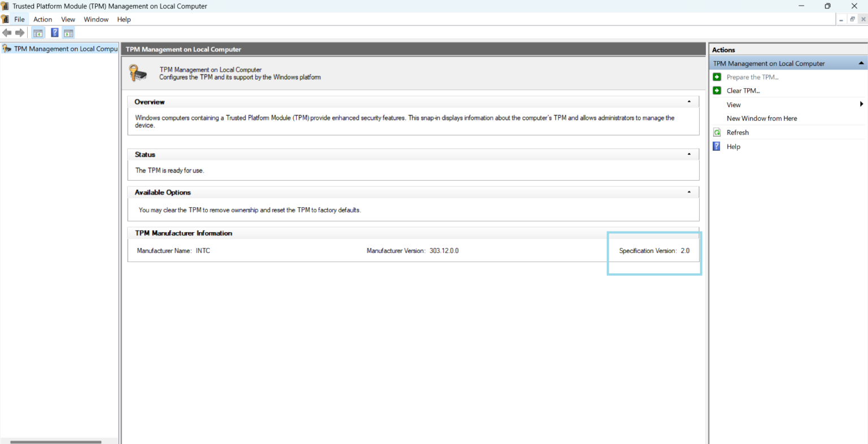868x444 pixels.
Task: Click the MMC icon in the title bar
Action: [x=5, y=6]
